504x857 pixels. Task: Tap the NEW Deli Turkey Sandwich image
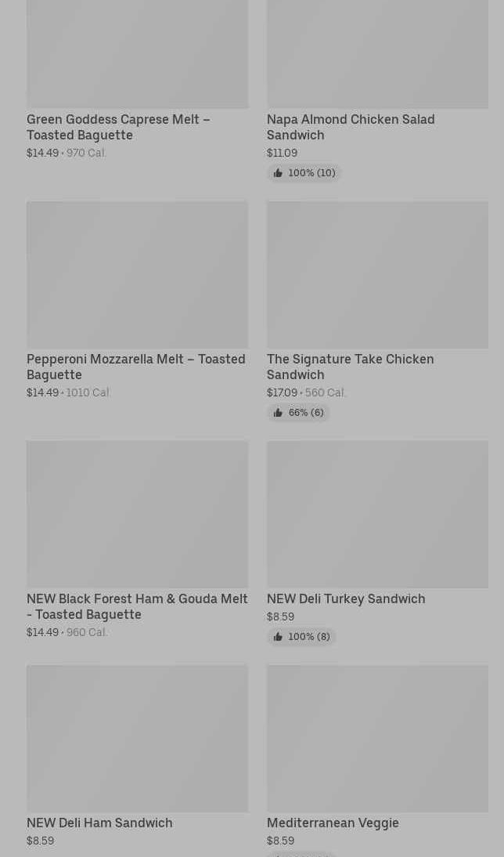377,514
